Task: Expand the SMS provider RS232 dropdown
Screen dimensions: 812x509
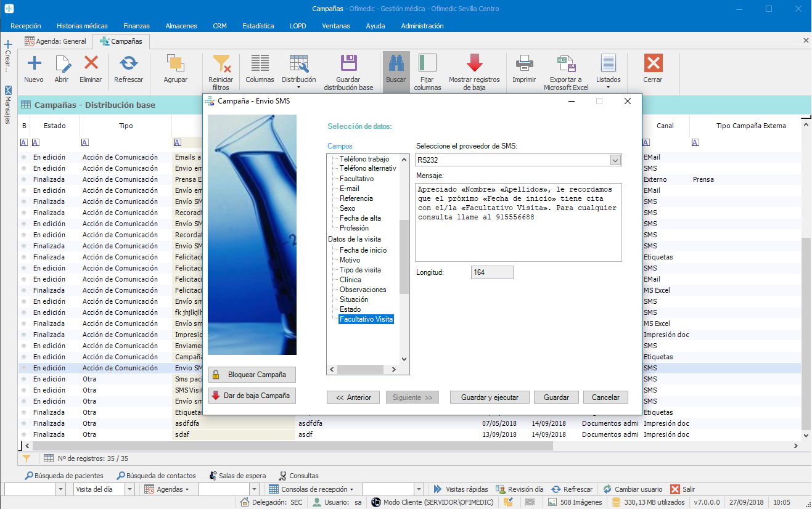Action: (x=615, y=160)
